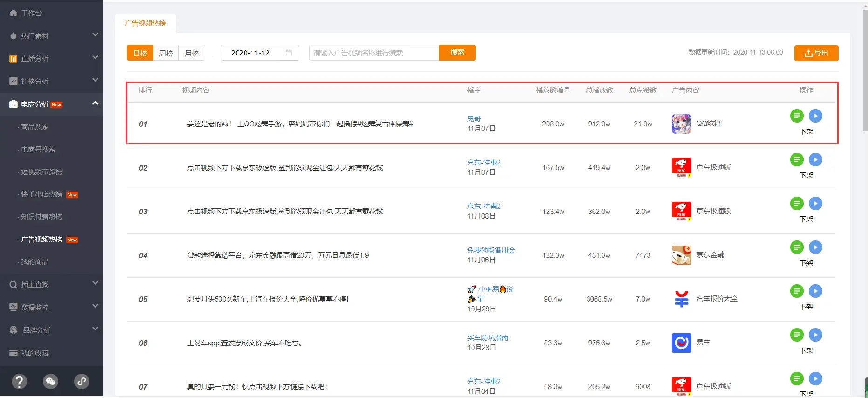Focus the ad video name search field
The width and height of the screenshot is (868, 398).
tap(374, 53)
